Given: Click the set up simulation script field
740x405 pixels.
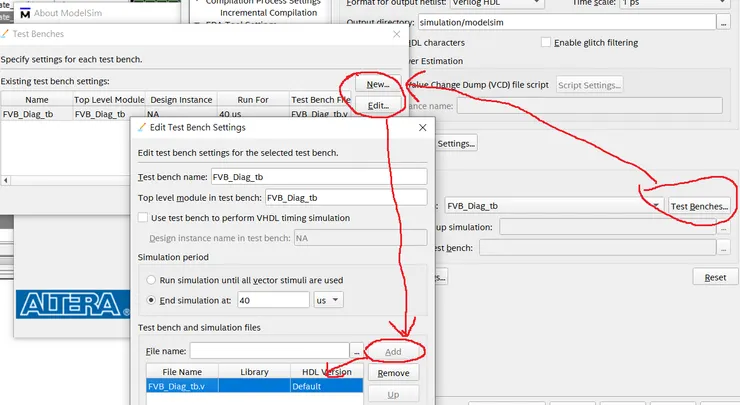Looking at the screenshot, I should coord(607,227).
